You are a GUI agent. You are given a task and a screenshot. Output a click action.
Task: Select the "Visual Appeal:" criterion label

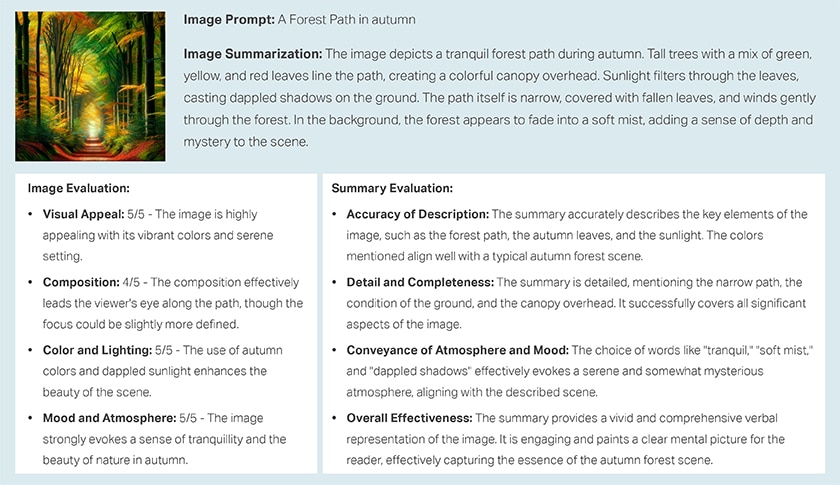82,214
